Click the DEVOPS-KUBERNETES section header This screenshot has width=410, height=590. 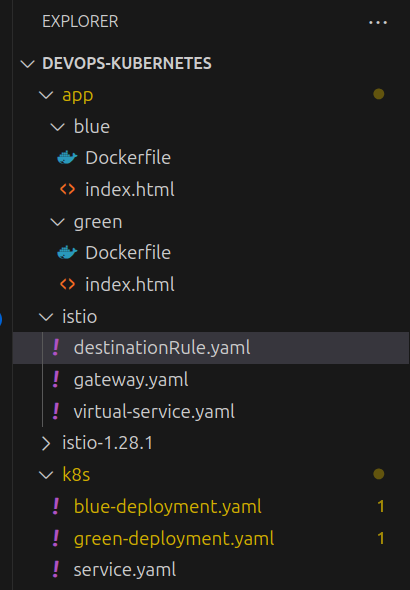pos(127,64)
